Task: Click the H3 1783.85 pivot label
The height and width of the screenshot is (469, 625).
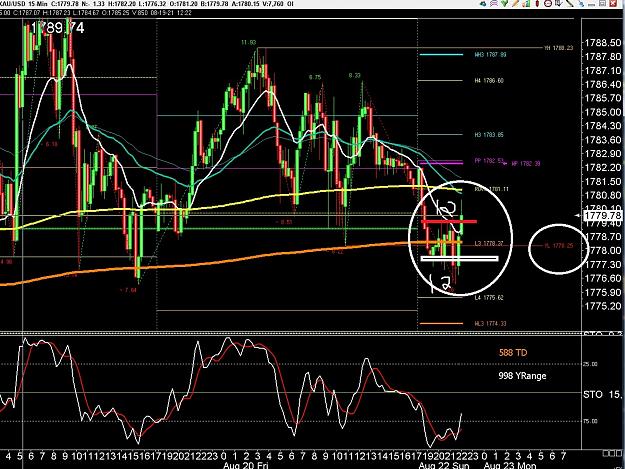Action: (489, 135)
